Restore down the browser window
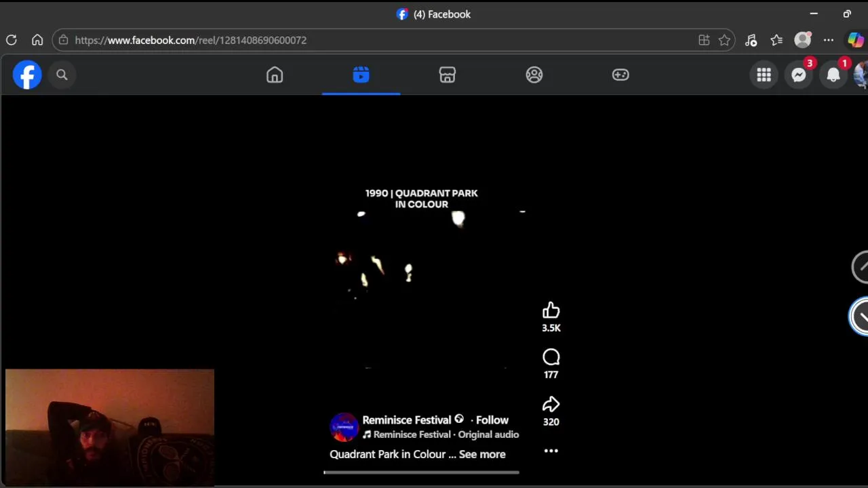Viewport: 868px width, 488px height. pos(847,14)
